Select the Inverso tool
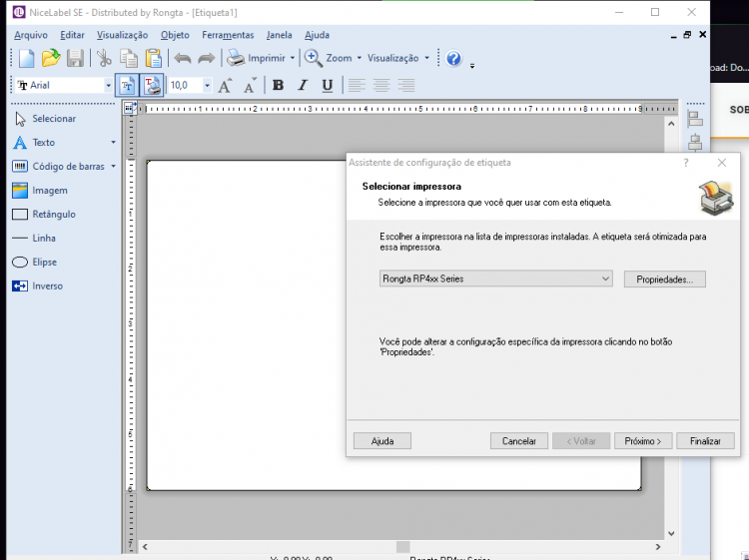This screenshot has width=749, height=560. 38,285
